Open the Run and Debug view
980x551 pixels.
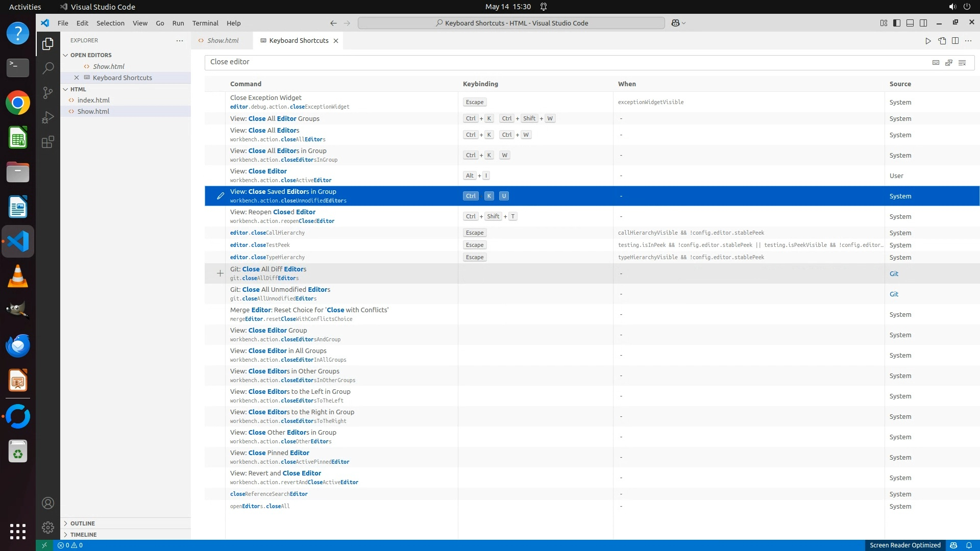coord(47,117)
